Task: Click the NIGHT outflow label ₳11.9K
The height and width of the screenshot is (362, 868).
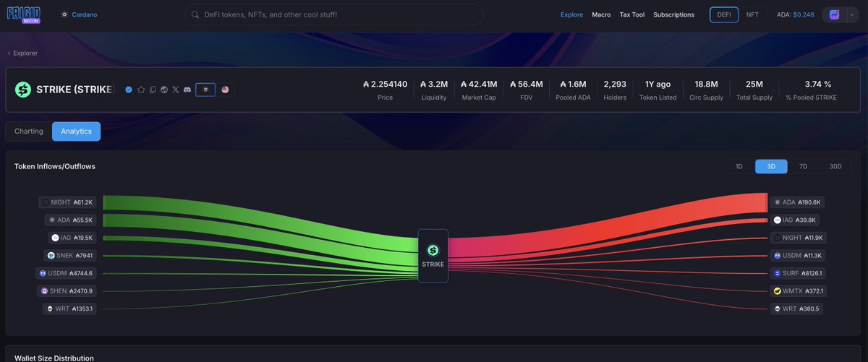Action: click(799, 238)
